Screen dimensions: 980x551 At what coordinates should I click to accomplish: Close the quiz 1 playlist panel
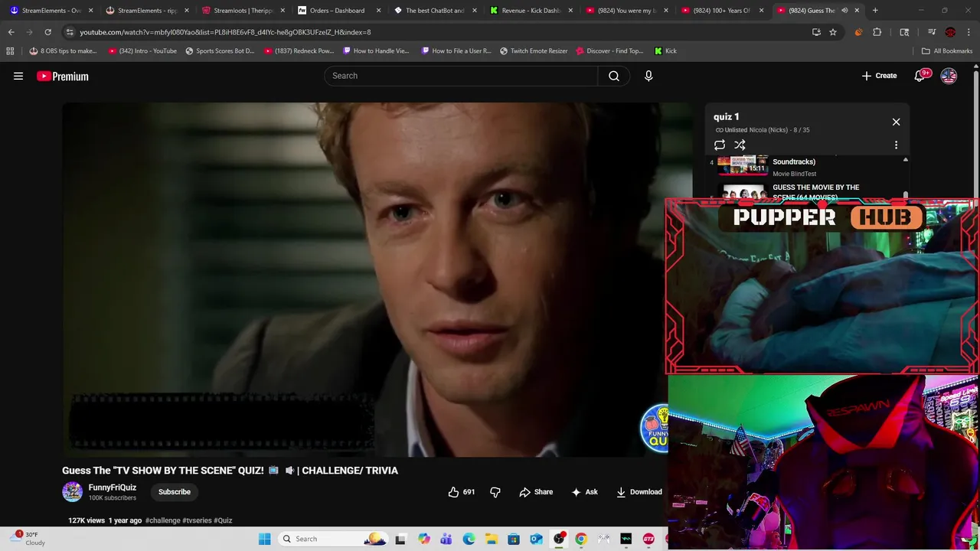pyautogui.click(x=896, y=122)
